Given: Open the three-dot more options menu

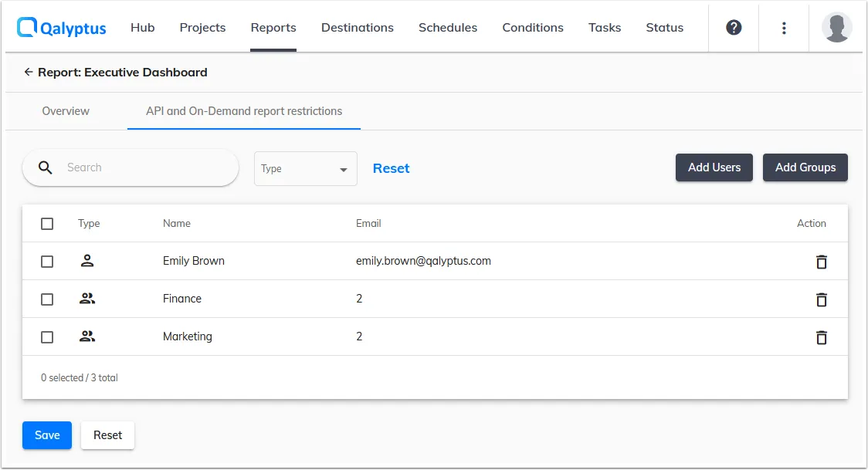Looking at the screenshot, I should click(x=784, y=28).
